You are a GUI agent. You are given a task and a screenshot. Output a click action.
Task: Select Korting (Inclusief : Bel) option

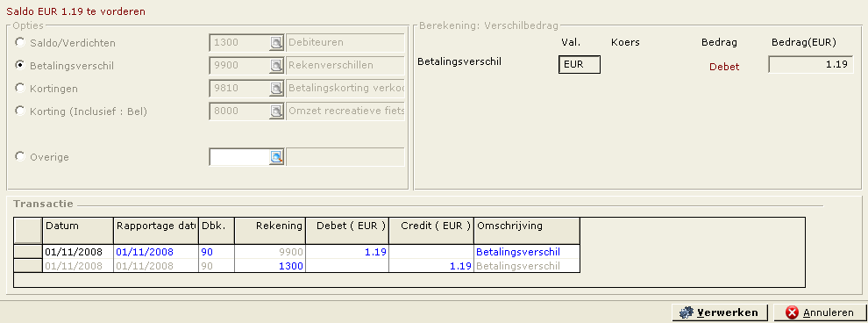(20, 111)
